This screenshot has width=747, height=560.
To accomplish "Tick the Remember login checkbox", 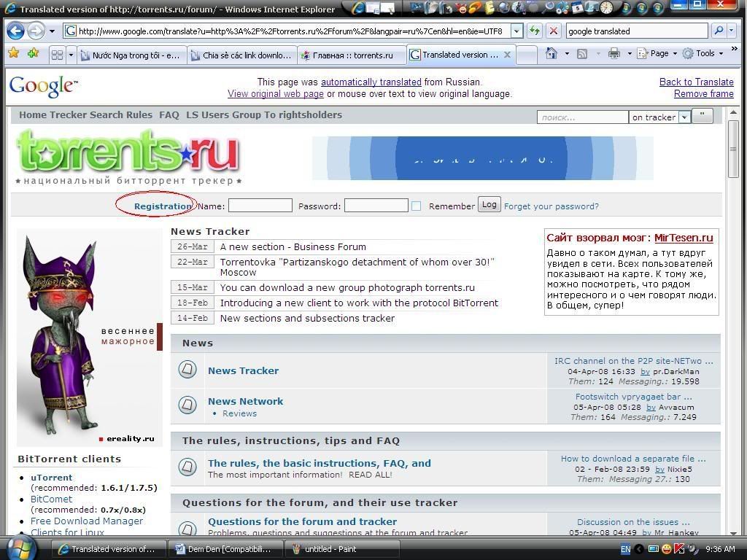I will [416, 206].
